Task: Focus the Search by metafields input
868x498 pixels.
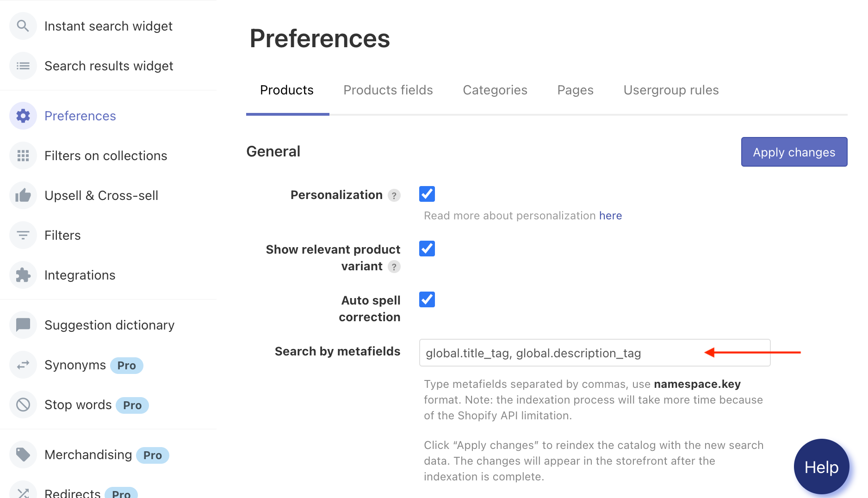Action: (555, 353)
